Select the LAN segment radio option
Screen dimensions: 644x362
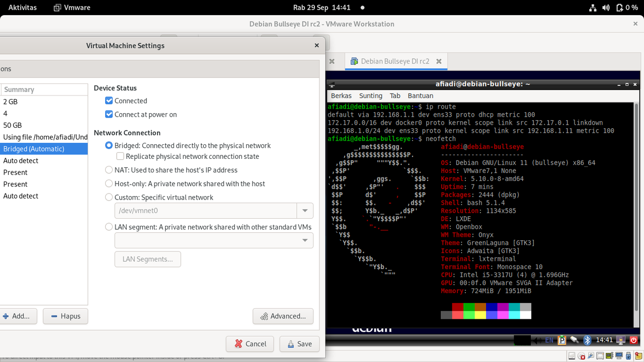tap(109, 227)
